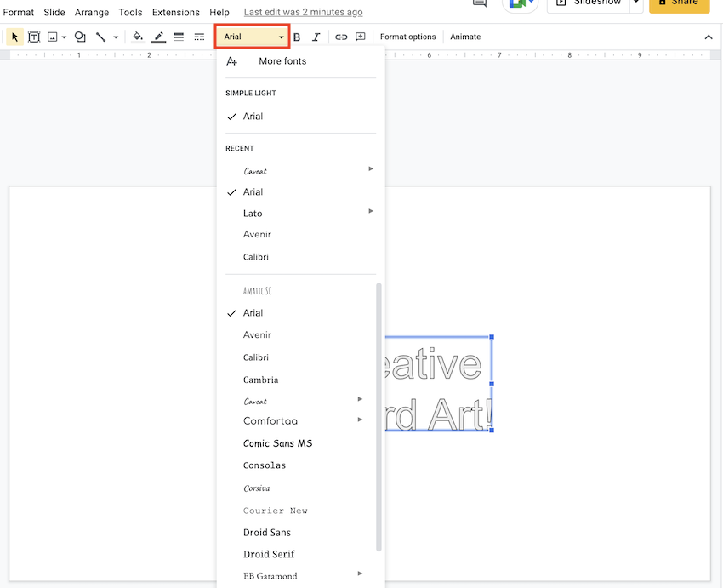Toggle bold formatting
Image resolution: width=723 pixels, height=588 pixels.
click(297, 37)
